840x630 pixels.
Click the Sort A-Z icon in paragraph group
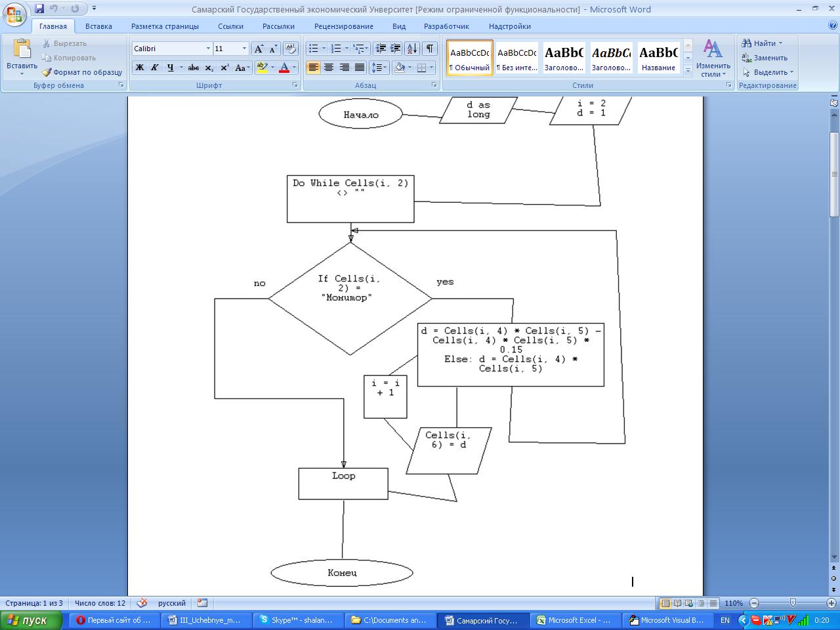pyautogui.click(x=411, y=49)
